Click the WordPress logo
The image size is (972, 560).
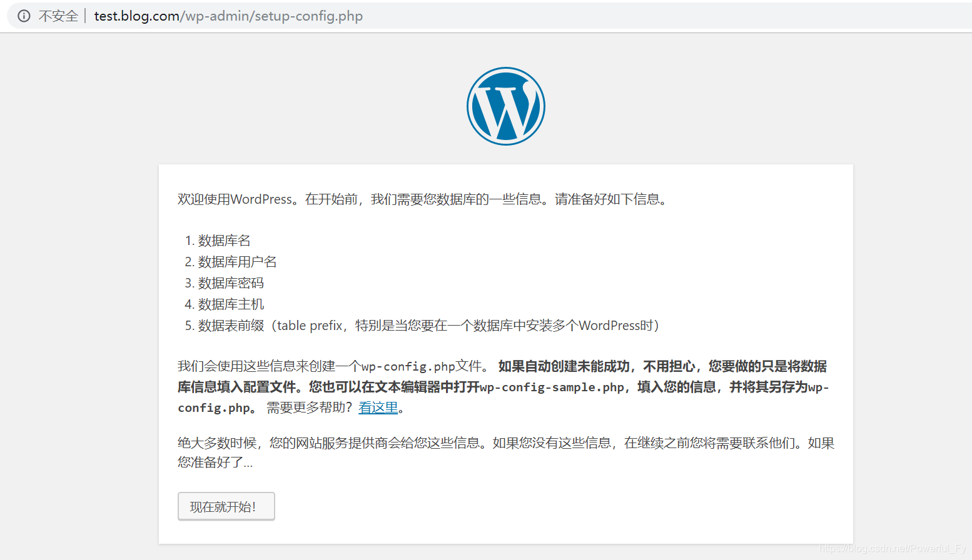[506, 106]
